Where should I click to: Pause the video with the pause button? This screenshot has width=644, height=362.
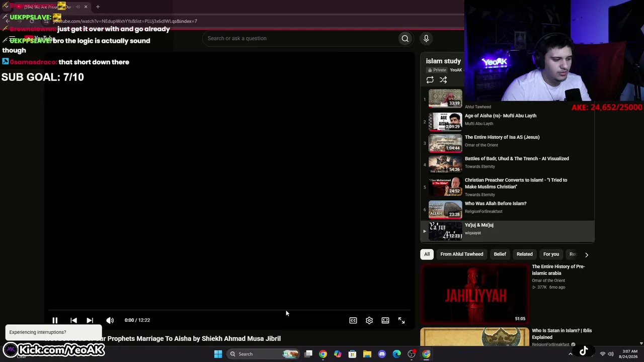(x=55, y=320)
